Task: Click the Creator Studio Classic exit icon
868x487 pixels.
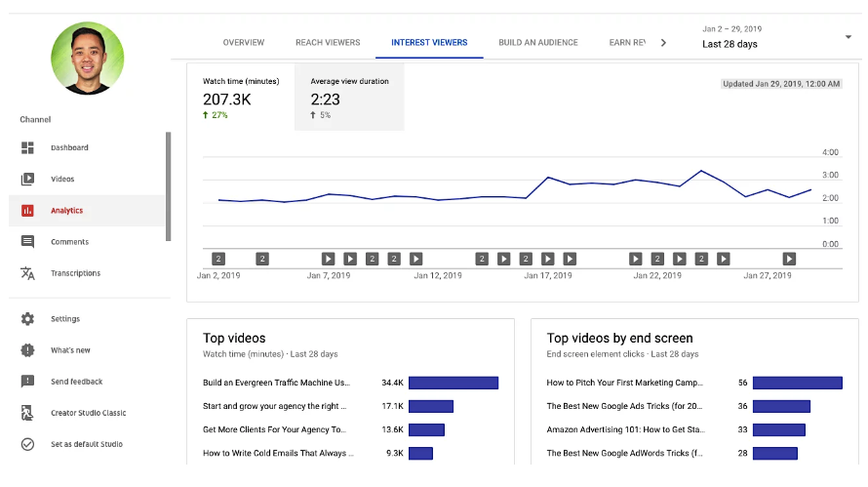Action: click(27, 413)
